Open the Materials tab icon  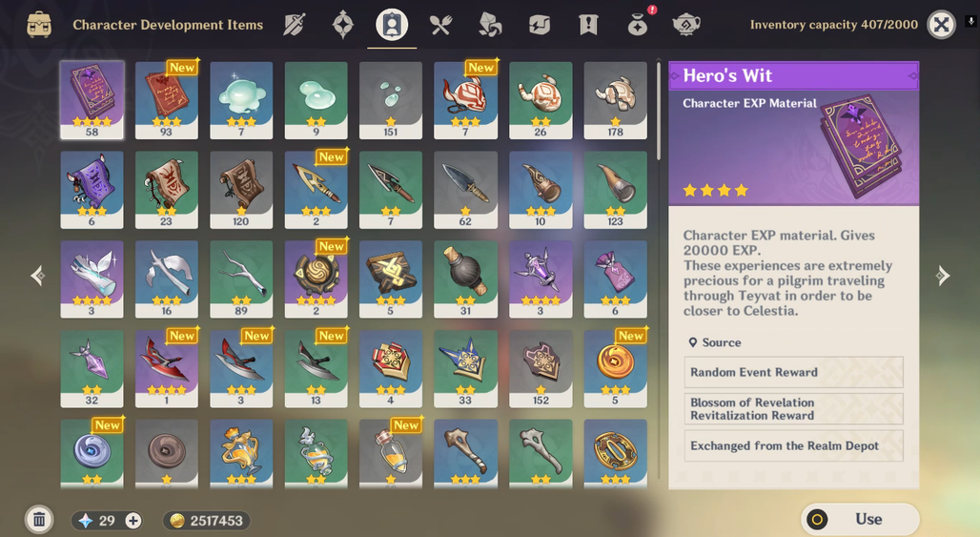click(490, 25)
